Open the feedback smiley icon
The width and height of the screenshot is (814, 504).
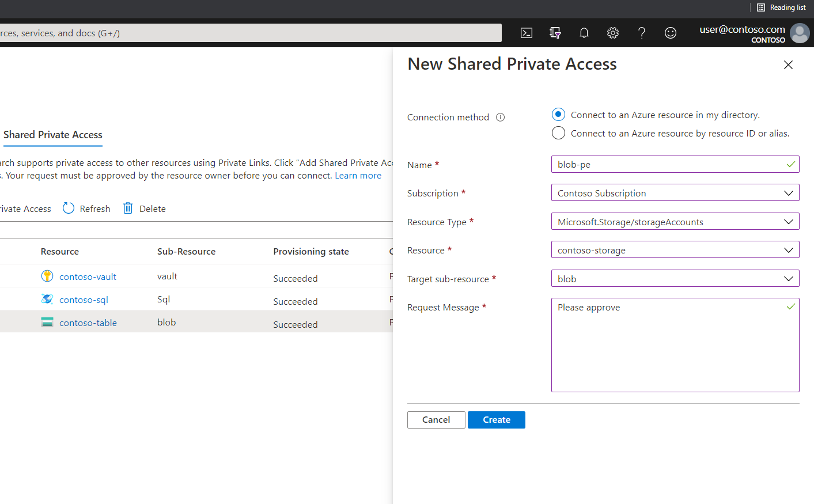tap(670, 33)
